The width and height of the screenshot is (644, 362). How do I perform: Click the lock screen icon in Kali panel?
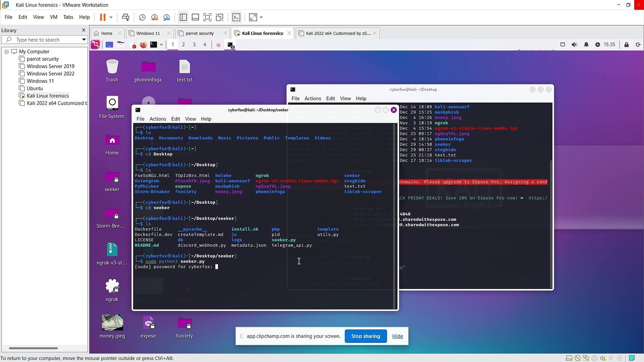(626, 45)
